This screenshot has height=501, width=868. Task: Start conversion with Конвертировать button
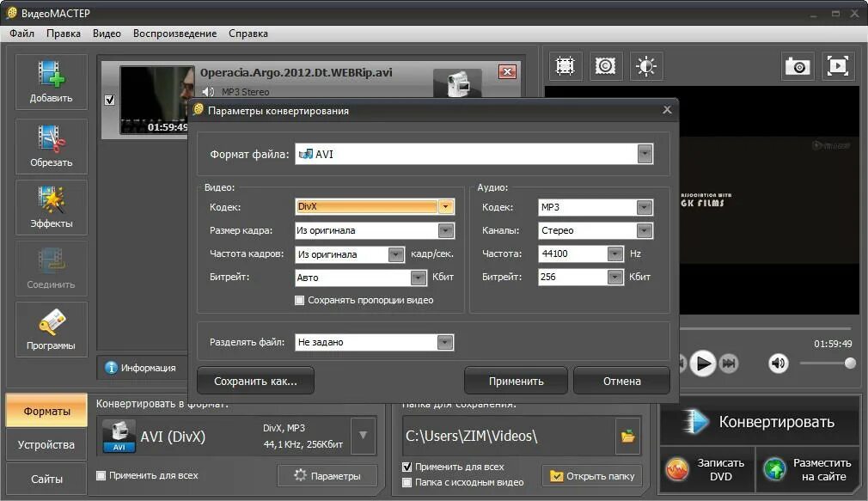coord(760,422)
